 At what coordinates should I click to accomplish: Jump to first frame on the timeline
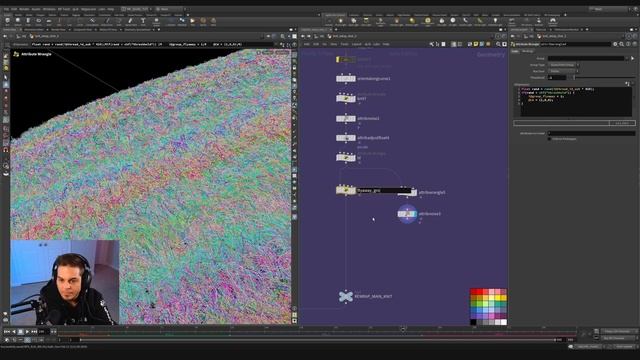coord(7,332)
